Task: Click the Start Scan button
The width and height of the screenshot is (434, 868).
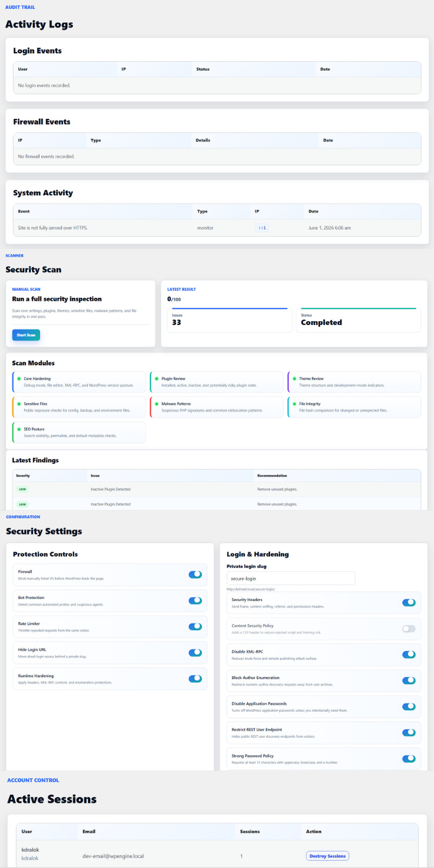Action: pos(26,335)
